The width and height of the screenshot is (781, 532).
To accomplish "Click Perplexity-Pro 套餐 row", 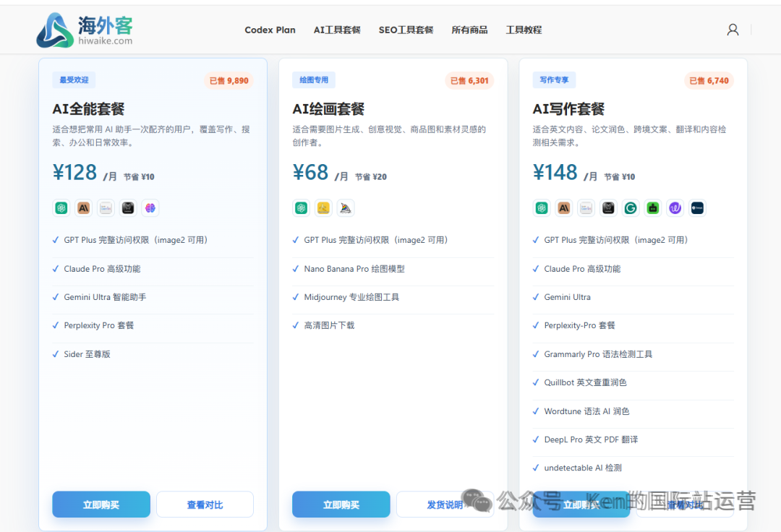I will tap(633, 325).
